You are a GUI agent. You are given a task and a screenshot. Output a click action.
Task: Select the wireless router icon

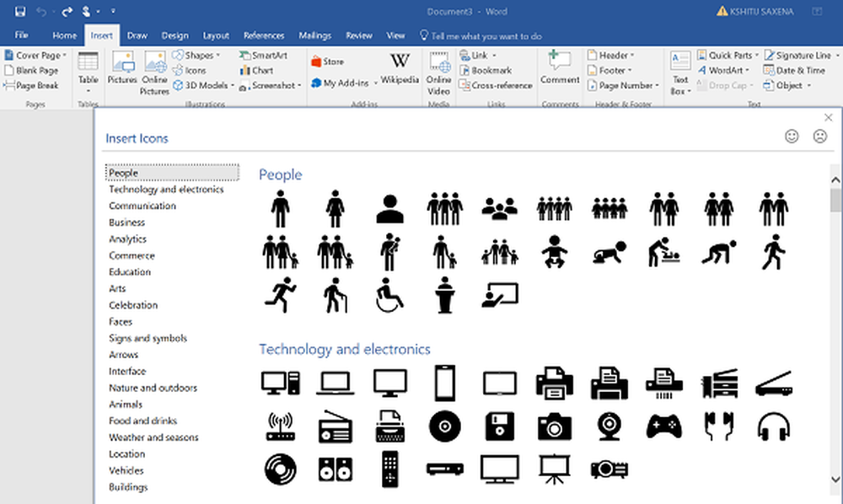coord(280,426)
